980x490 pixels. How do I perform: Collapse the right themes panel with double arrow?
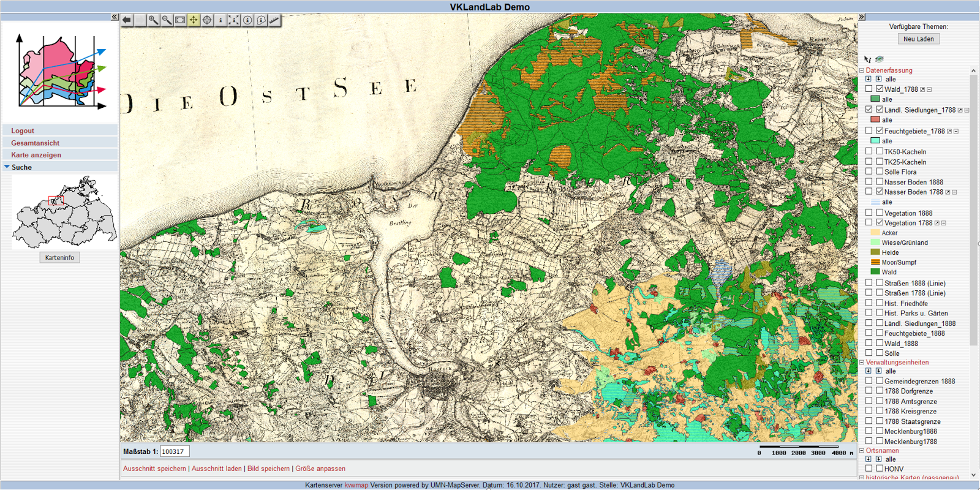coord(862,17)
